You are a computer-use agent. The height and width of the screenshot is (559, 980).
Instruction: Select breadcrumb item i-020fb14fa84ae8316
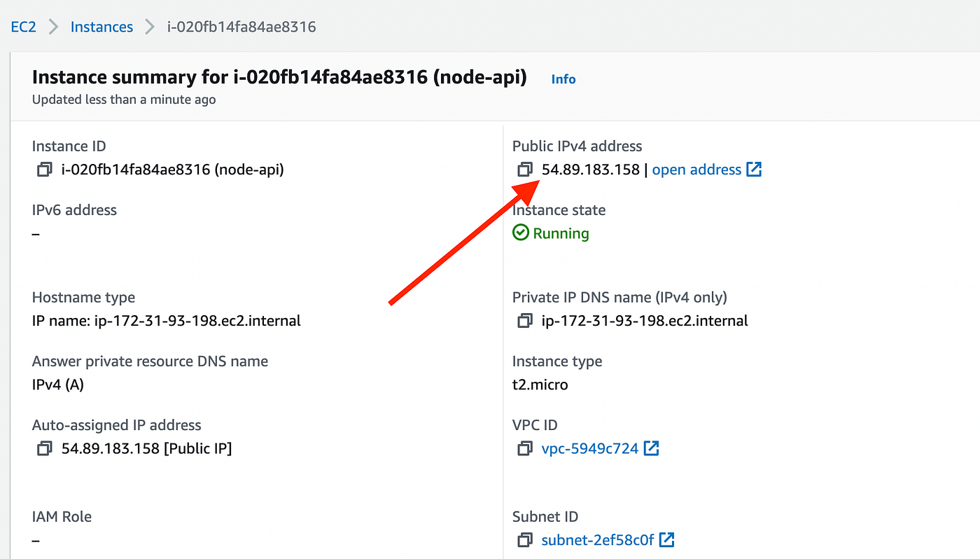(241, 27)
